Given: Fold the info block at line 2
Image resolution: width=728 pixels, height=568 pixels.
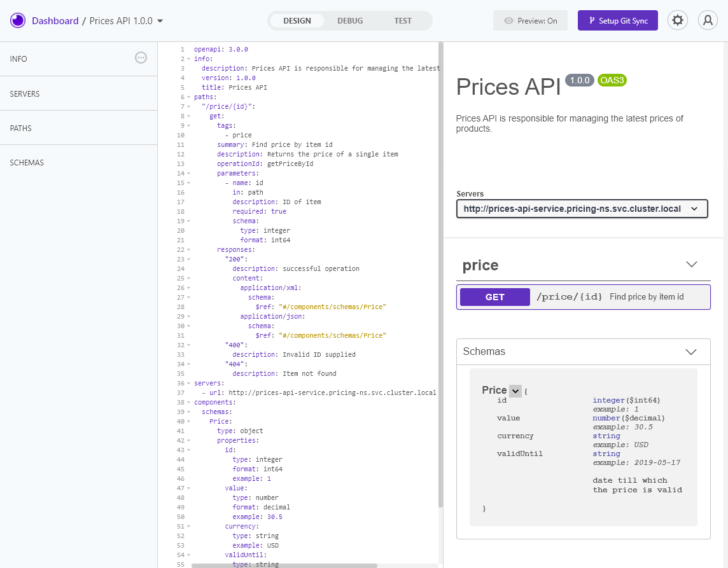Looking at the screenshot, I should coord(188,59).
